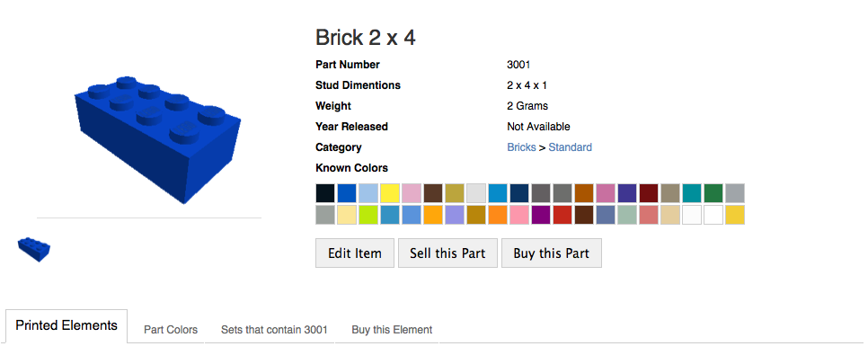Open the Sets that contain 3001 tab
The image size is (868, 364).
click(274, 330)
